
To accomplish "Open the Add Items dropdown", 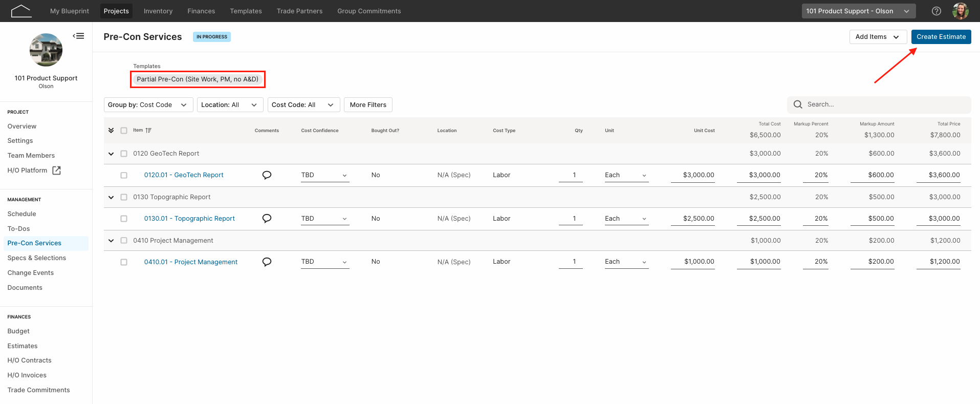I will pos(878,37).
